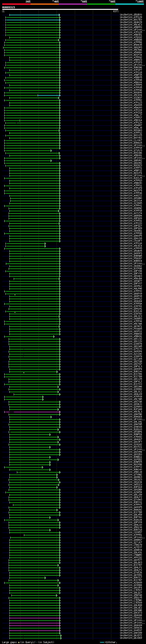Select the UniRef100_Q9AR67 label
146x644 pixels.
click(x=131, y=540)
